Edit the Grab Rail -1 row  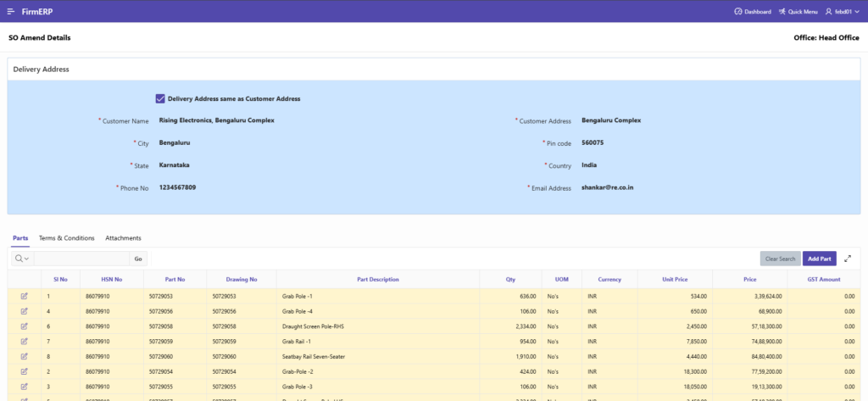(x=25, y=341)
